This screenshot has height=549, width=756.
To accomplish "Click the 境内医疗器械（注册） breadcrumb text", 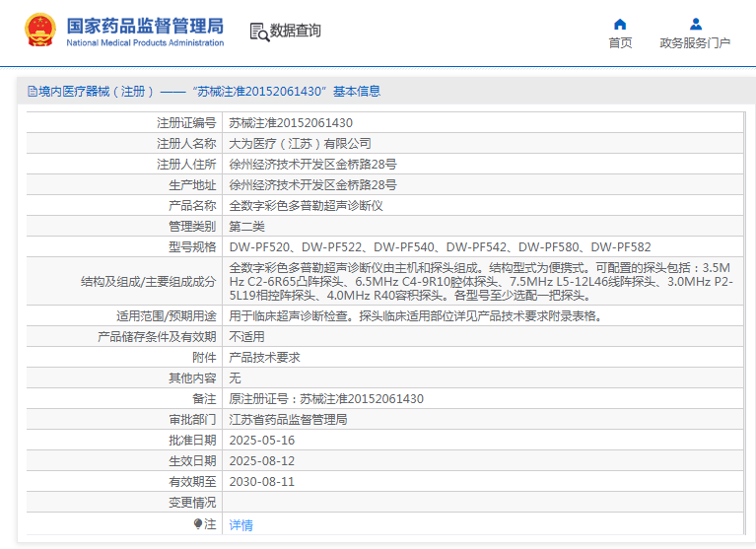I will [96, 92].
